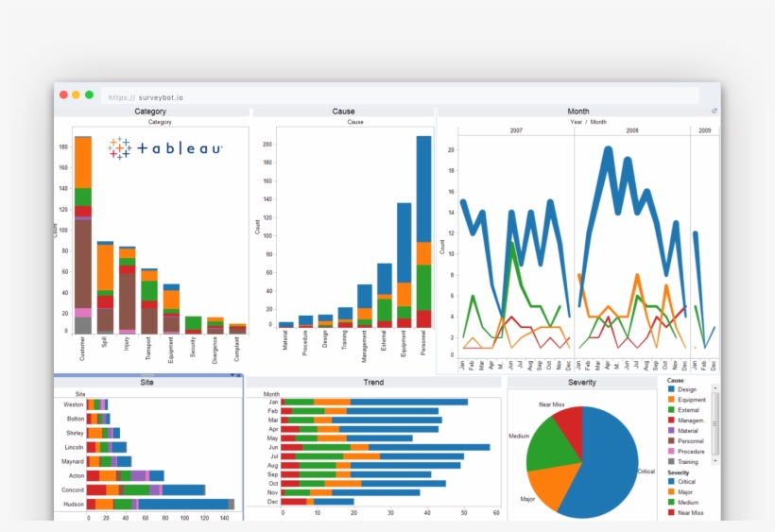Select the Lincoln row label in Site chart
The image size is (775, 532).
(74, 448)
